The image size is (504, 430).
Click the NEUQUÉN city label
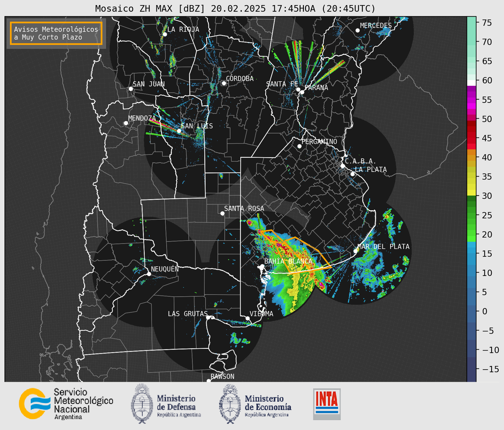coord(165,269)
